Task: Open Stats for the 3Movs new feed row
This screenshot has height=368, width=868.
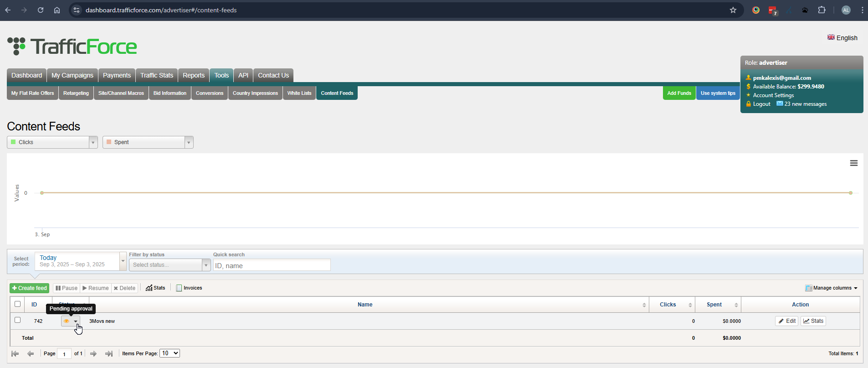Action: pos(813,321)
